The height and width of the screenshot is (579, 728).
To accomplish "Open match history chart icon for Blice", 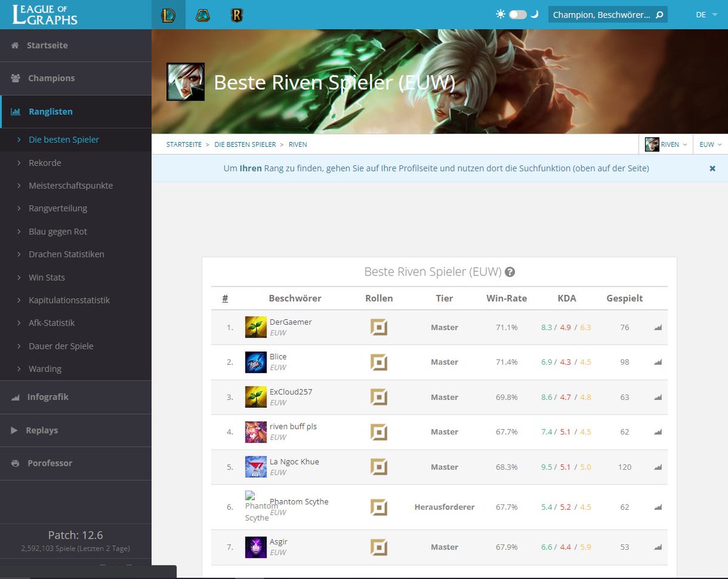I will click(x=657, y=362).
